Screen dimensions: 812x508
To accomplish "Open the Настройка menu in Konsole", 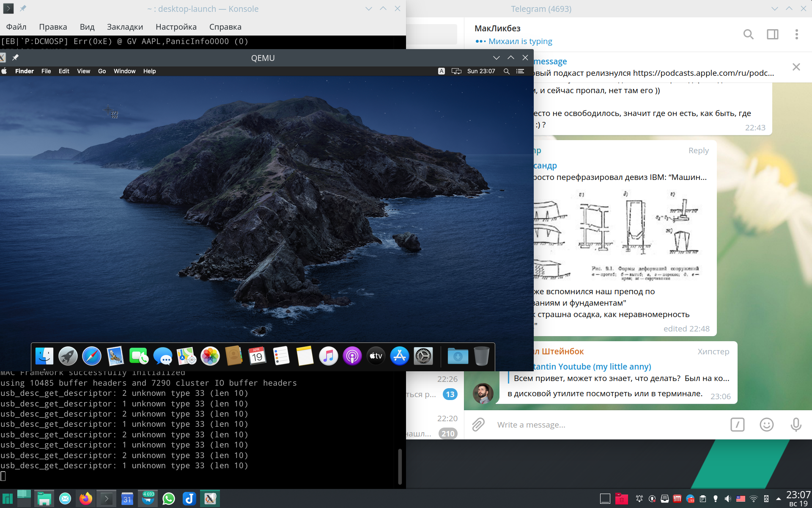I will pos(176,27).
